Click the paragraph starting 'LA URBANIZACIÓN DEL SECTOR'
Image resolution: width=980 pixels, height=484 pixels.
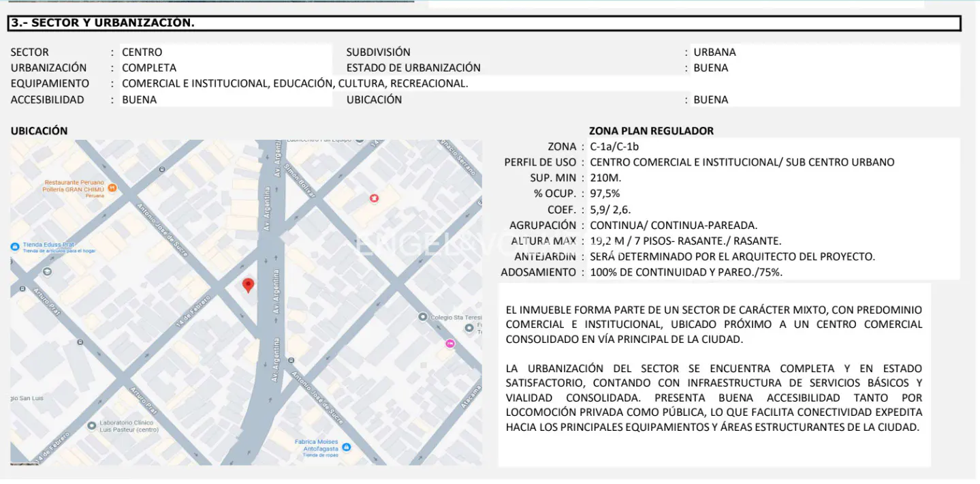[714, 398]
